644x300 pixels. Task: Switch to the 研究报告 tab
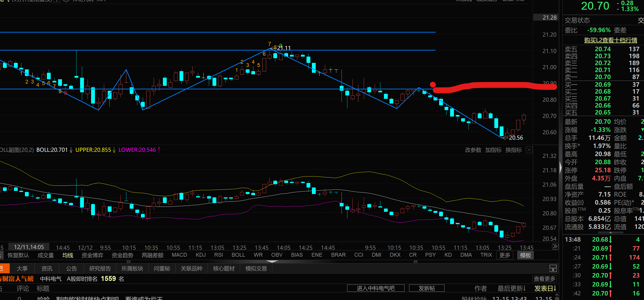[100, 269]
